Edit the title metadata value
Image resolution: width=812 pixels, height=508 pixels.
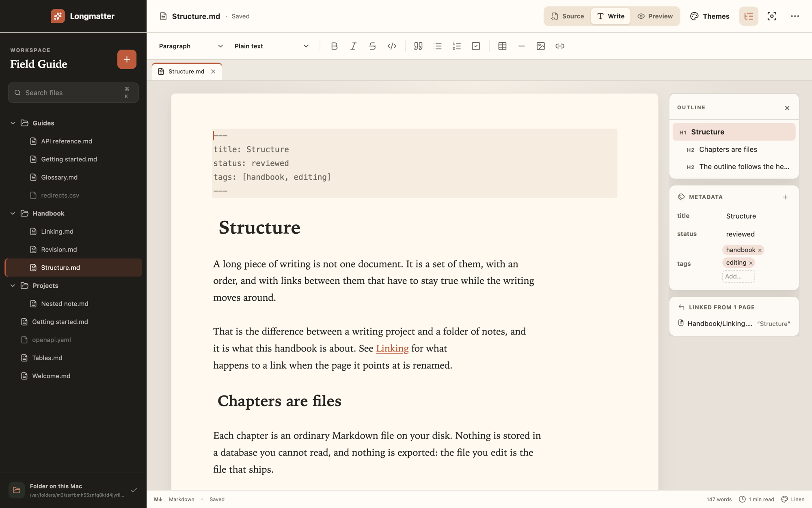point(757,216)
